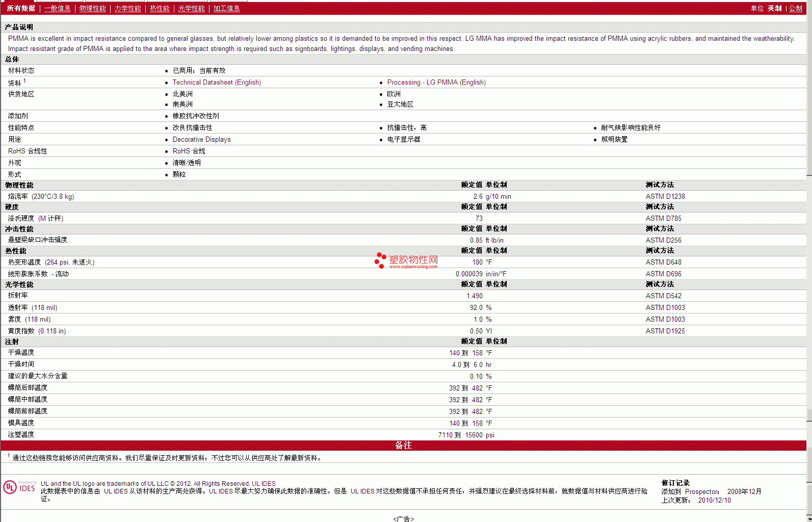Click the 透射率 (118 mil) row
The width and height of the screenshot is (812, 522).
coord(403,307)
